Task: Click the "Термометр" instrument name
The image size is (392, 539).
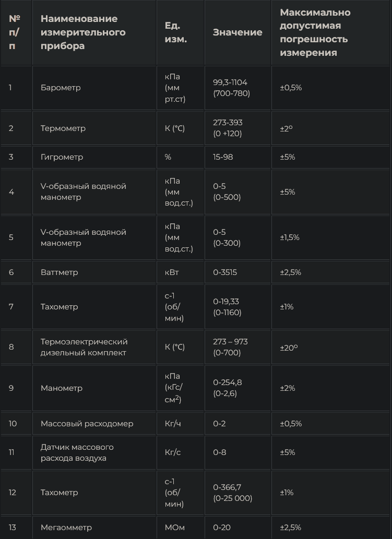Action: (x=63, y=128)
